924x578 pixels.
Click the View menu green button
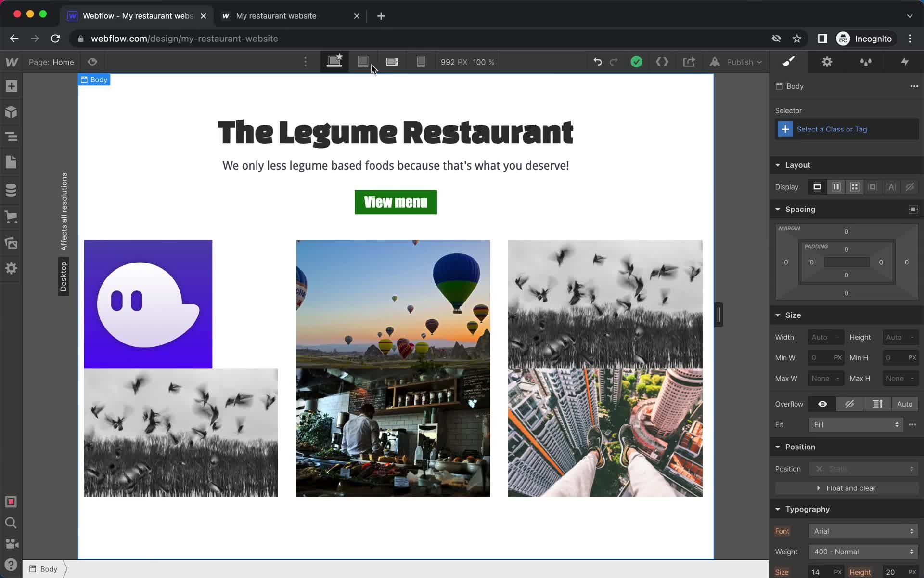click(x=395, y=202)
